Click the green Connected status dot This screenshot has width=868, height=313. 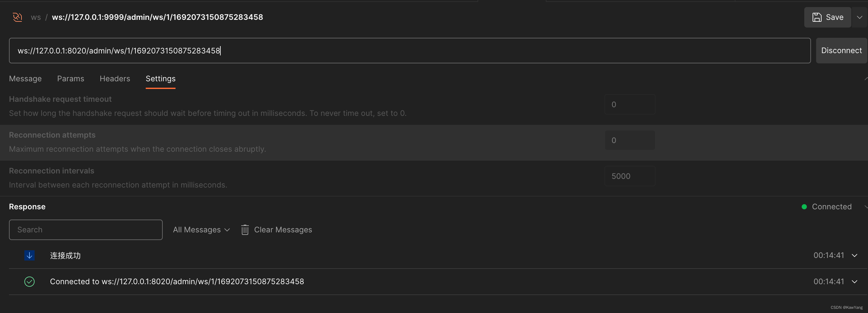click(804, 207)
